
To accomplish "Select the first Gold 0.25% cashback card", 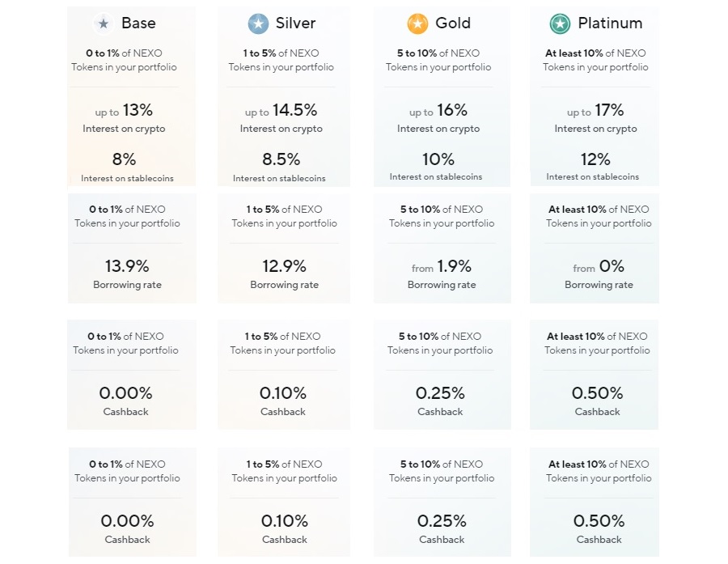I will 442,375.
